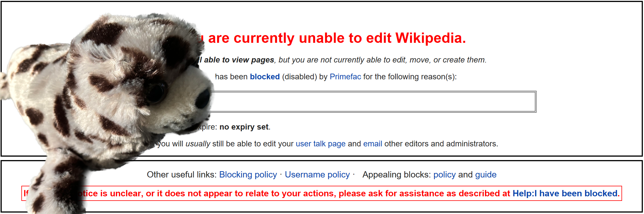644x214 pixels.
Task: Click the "Appealing blocks:" label
Action: (397, 174)
